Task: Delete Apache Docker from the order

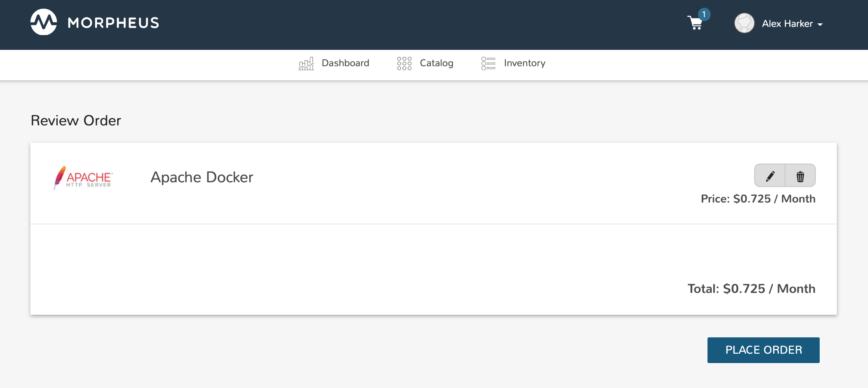Action: (800, 176)
